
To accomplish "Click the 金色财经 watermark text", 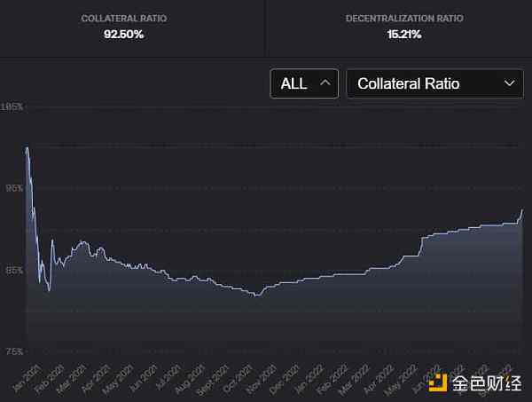I will [x=486, y=383].
